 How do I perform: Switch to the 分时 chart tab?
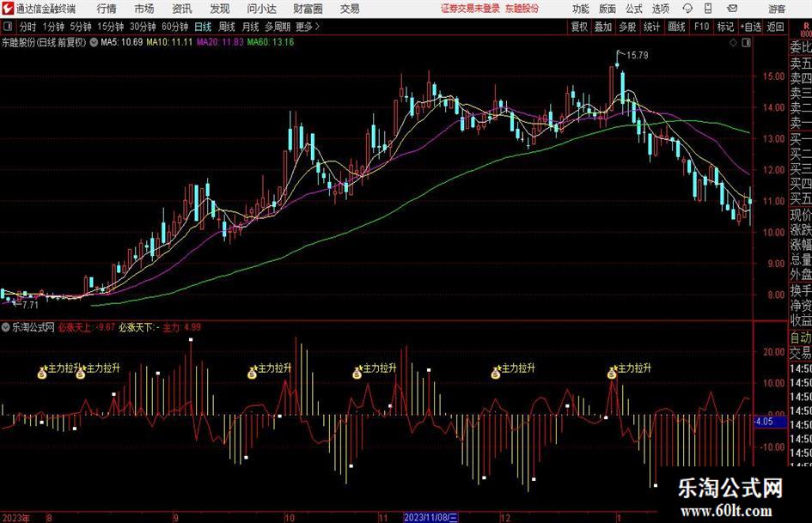pyautogui.click(x=28, y=27)
